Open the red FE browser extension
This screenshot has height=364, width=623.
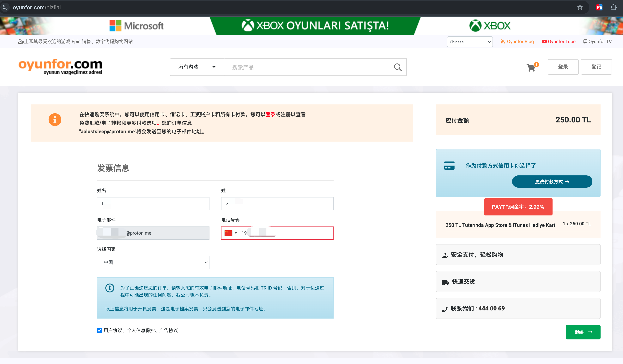click(x=599, y=7)
